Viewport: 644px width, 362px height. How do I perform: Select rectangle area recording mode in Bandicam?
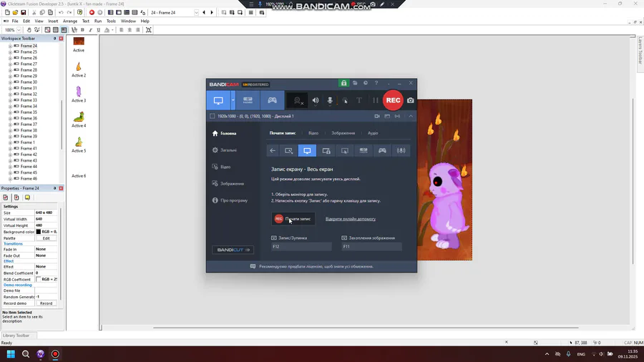(x=289, y=151)
